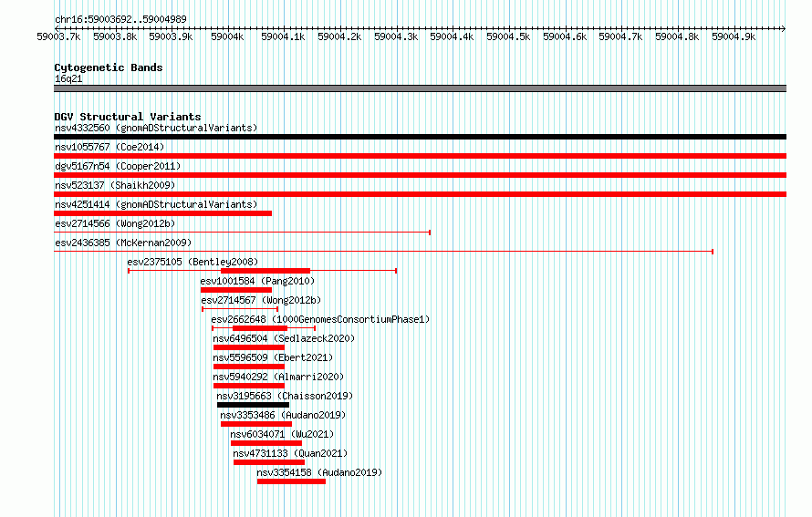Click the black nsv3195663 variant bar
The image size is (812, 517).
(x=254, y=405)
